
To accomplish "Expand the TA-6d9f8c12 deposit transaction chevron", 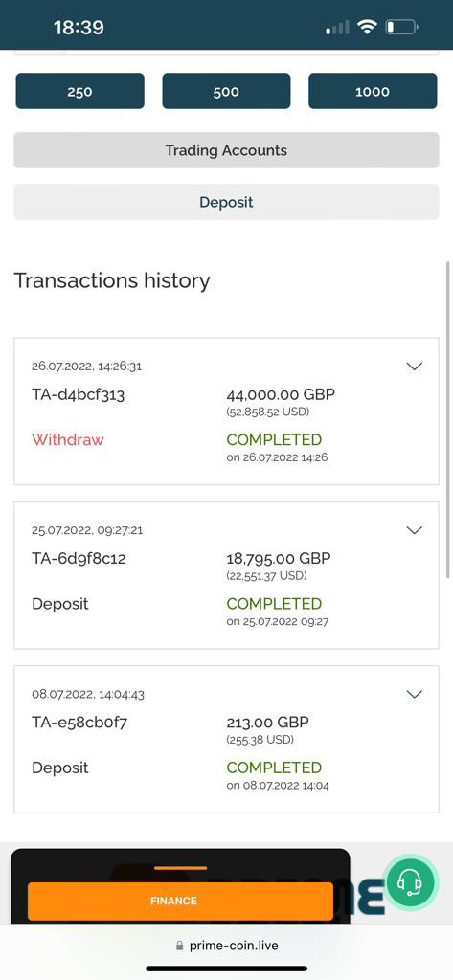I will 414,530.
